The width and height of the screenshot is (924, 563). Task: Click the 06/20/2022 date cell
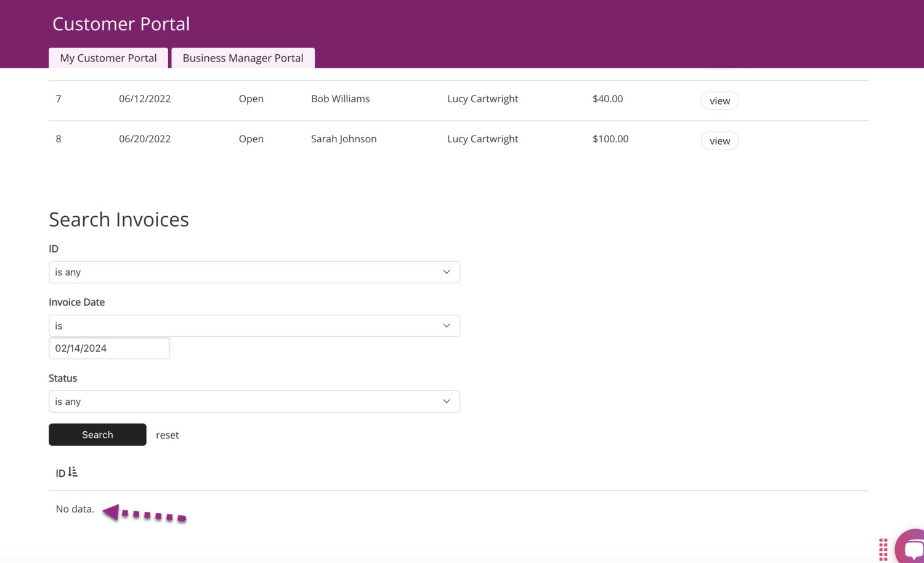[x=145, y=139]
